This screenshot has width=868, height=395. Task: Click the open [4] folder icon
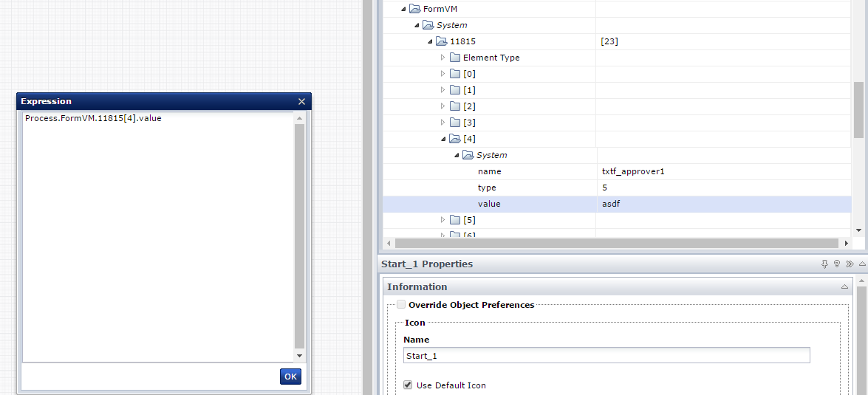tap(454, 138)
